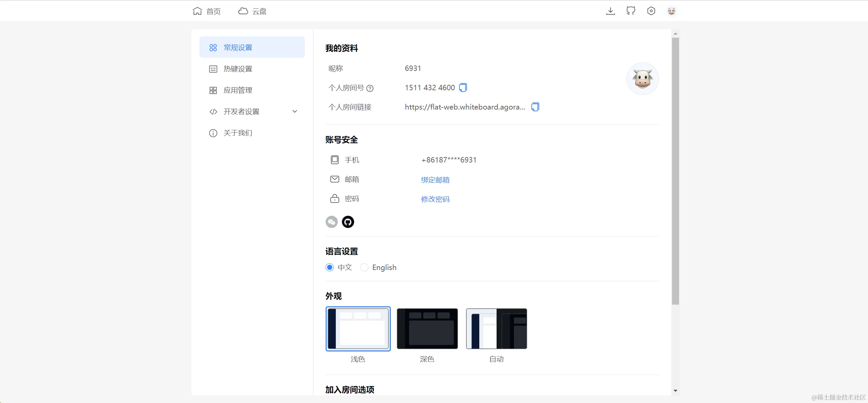Click 绑定邮箱 to bind an email

(435, 180)
